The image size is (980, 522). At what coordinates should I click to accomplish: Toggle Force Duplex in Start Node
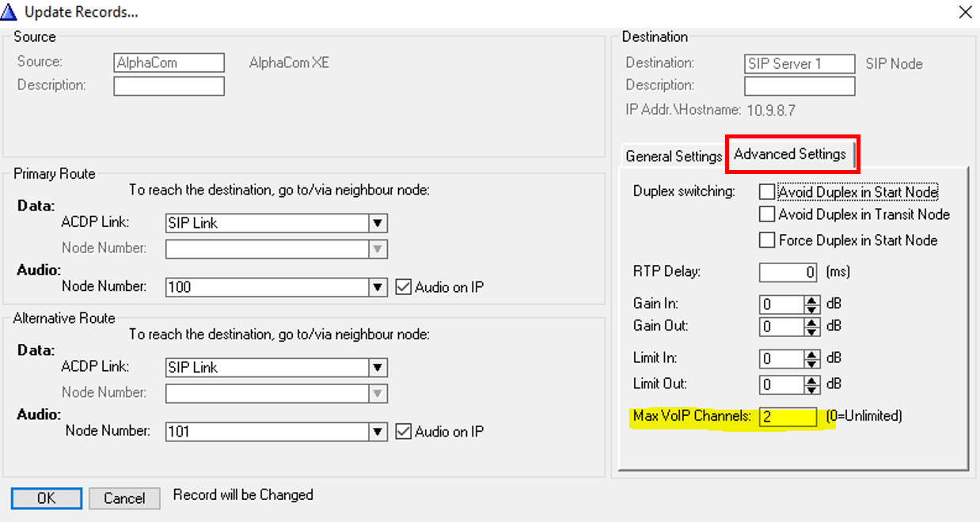pos(766,240)
